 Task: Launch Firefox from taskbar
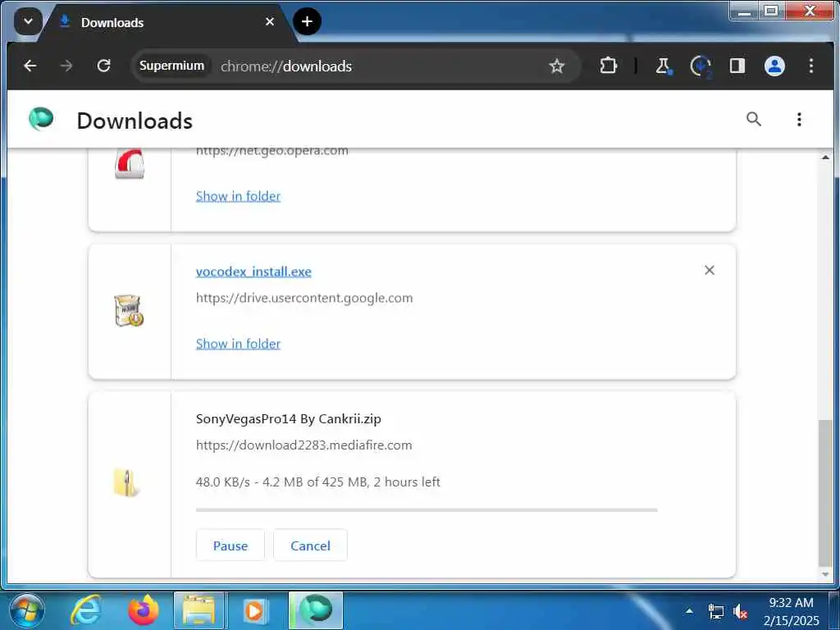click(144, 610)
